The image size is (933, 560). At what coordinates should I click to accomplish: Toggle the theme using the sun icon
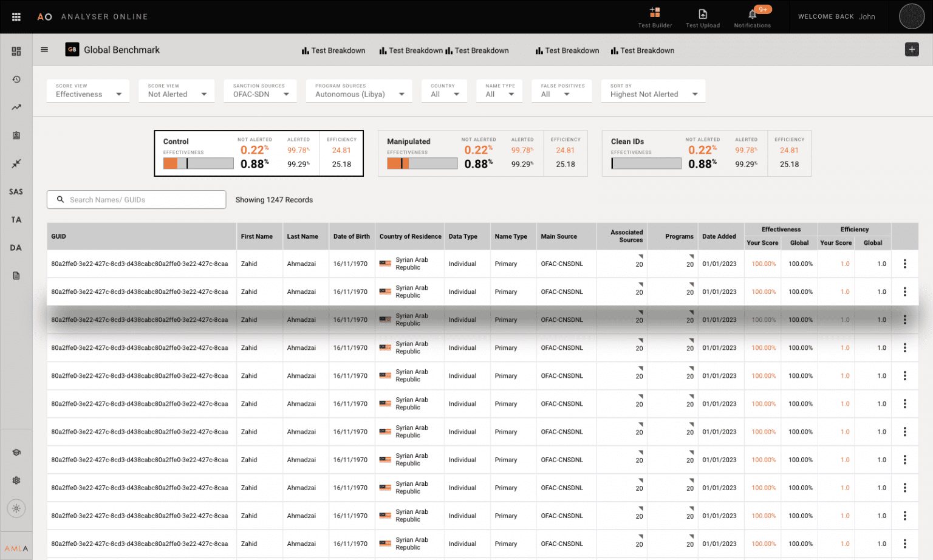16,508
